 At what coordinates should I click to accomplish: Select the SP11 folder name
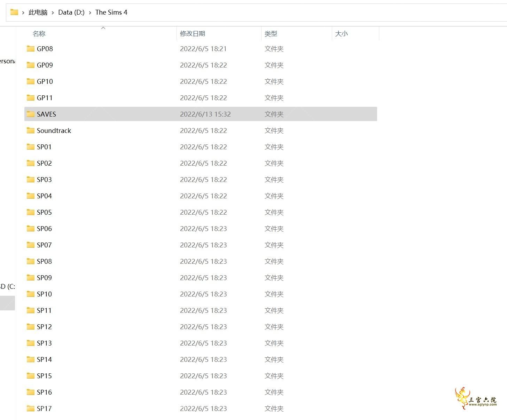pos(44,310)
